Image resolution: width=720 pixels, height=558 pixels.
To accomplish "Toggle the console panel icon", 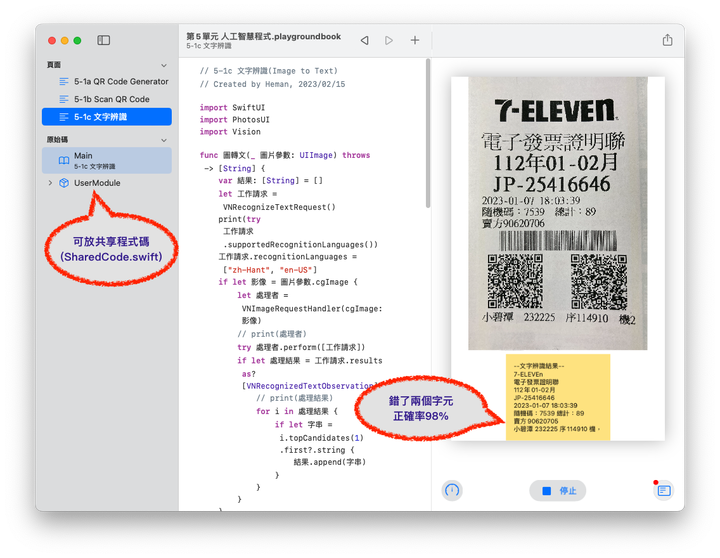I will [x=663, y=491].
